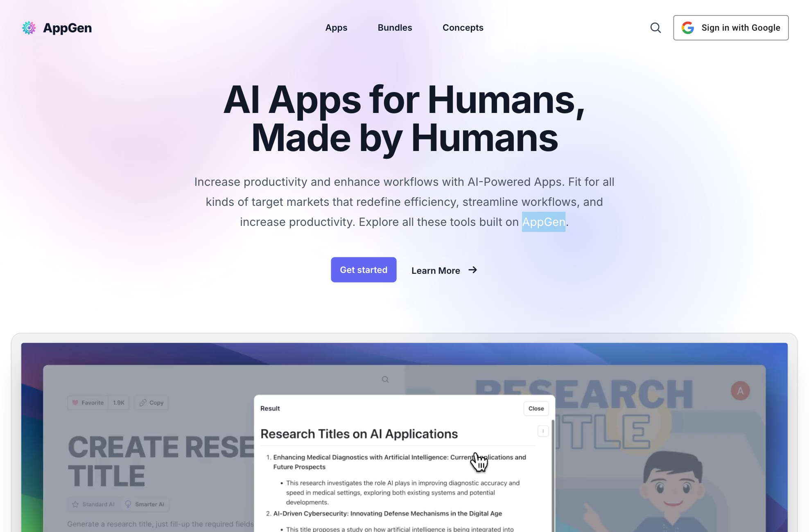The height and width of the screenshot is (532, 809).
Task: Click the close button icon on the Result modal
Action: 535,408
